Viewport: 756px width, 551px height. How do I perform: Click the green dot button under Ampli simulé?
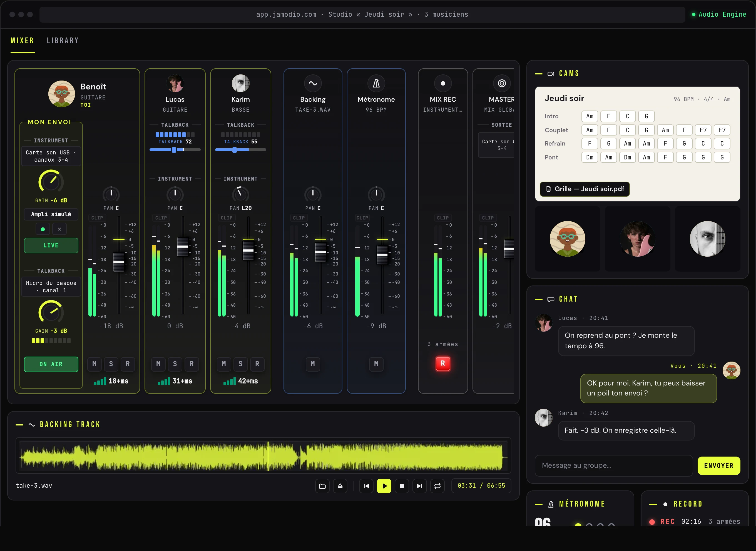pyautogui.click(x=43, y=229)
